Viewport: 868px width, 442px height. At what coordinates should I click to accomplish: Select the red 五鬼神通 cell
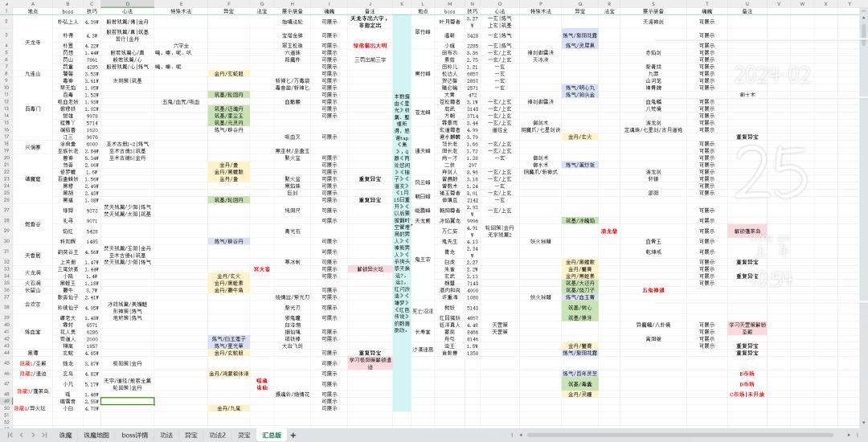tap(653, 290)
